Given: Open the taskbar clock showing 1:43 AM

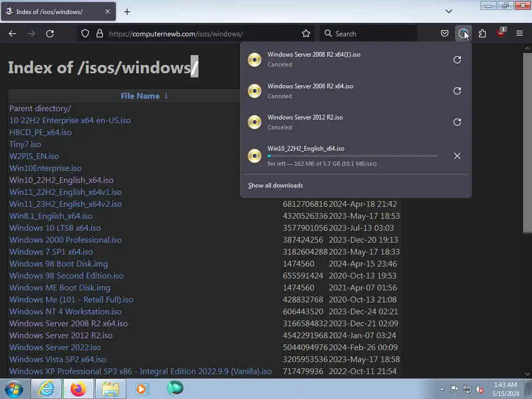Looking at the screenshot, I should [x=506, y=389].
